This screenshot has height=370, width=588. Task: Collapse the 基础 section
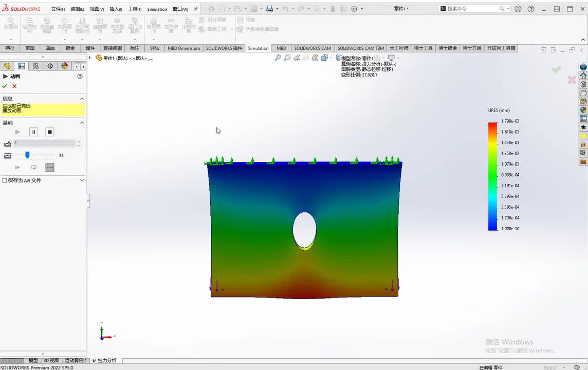tap(82, 123)
